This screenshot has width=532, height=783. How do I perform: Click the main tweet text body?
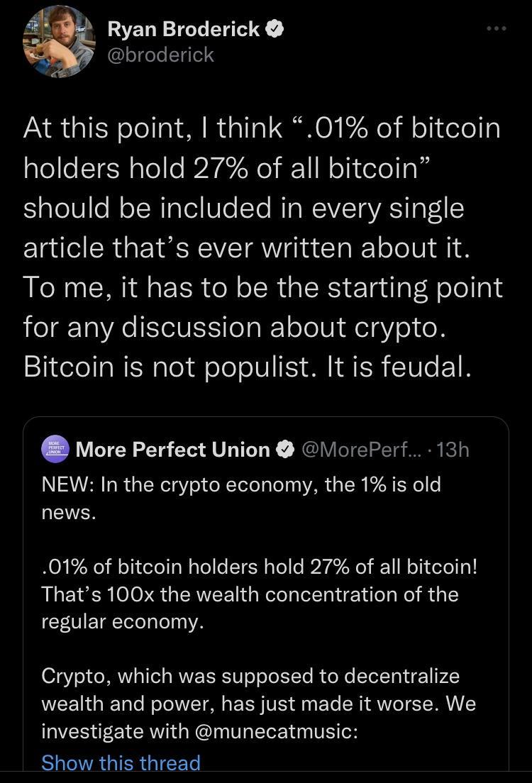264,247
